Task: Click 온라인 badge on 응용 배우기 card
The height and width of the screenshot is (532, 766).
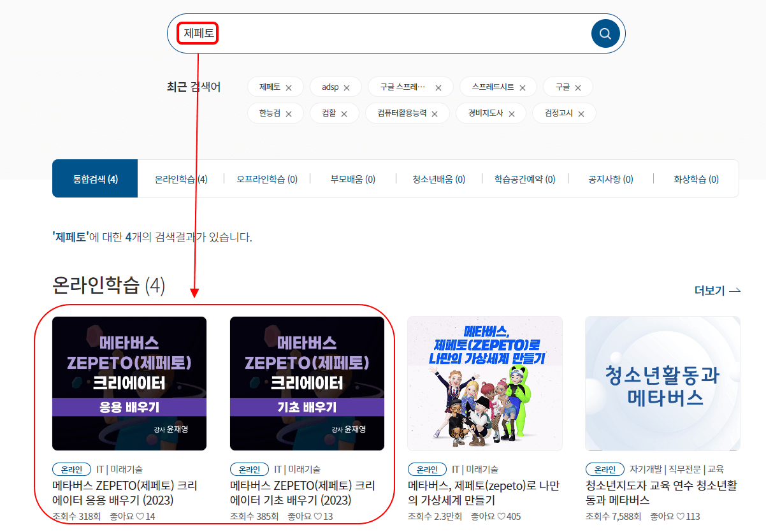Action: (71, 470)
